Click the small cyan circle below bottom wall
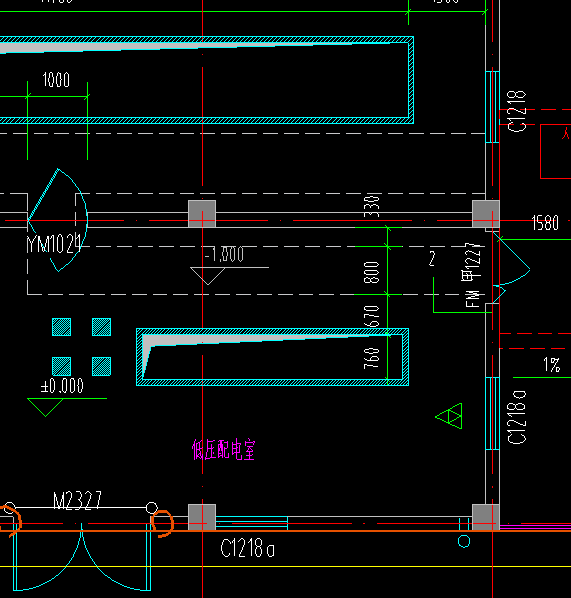 [464, 541]
